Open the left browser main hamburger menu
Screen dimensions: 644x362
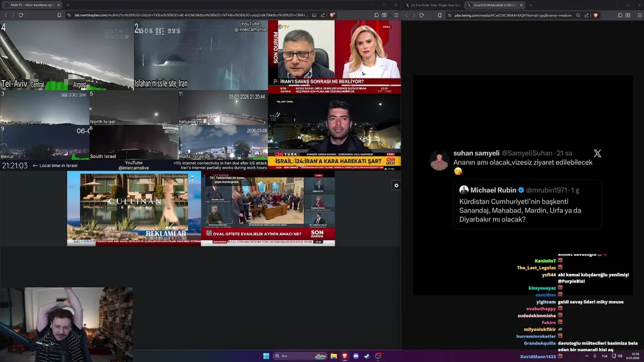click(396, 15)
